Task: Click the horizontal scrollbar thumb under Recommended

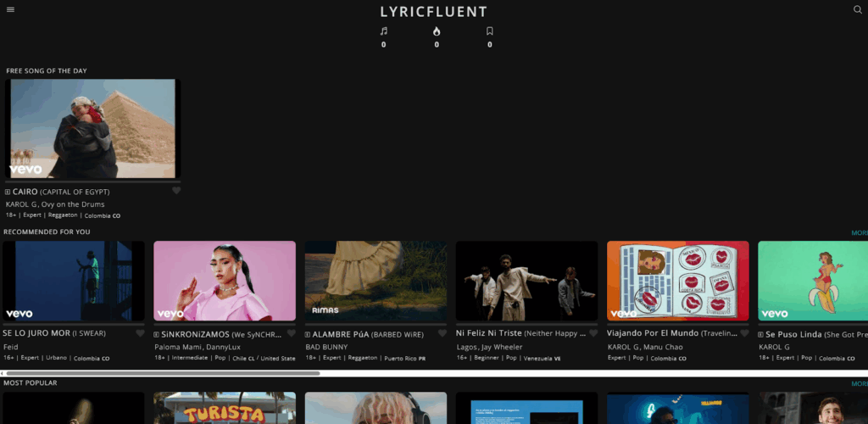Action: tap(164, 374)
